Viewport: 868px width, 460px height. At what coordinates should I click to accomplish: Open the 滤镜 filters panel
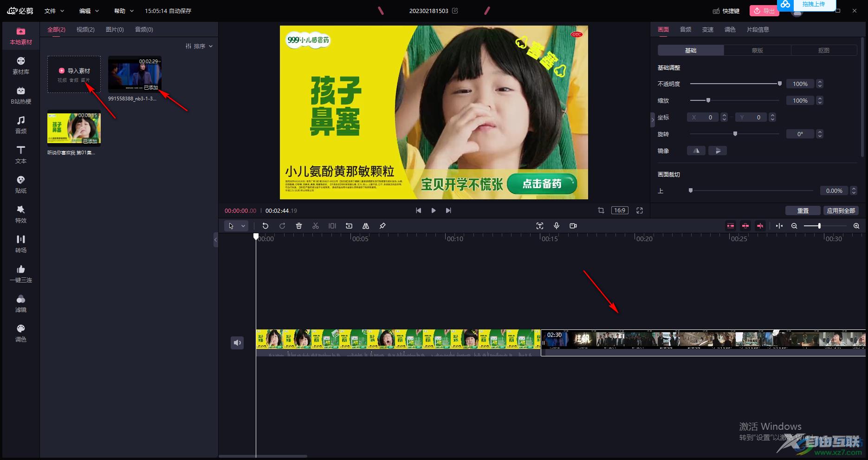coord(21,304)
